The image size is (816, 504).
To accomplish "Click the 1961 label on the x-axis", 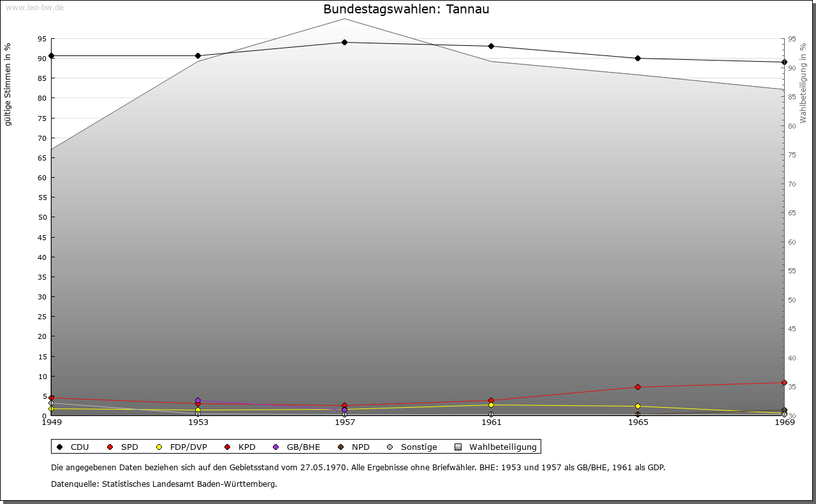I will [491, 422].
